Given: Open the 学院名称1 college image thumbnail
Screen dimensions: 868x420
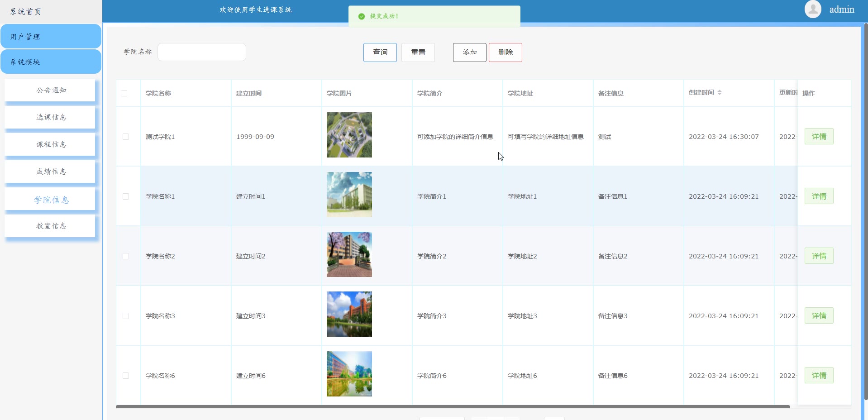Looking at the screenshot, I should click(x=349, y=195).
